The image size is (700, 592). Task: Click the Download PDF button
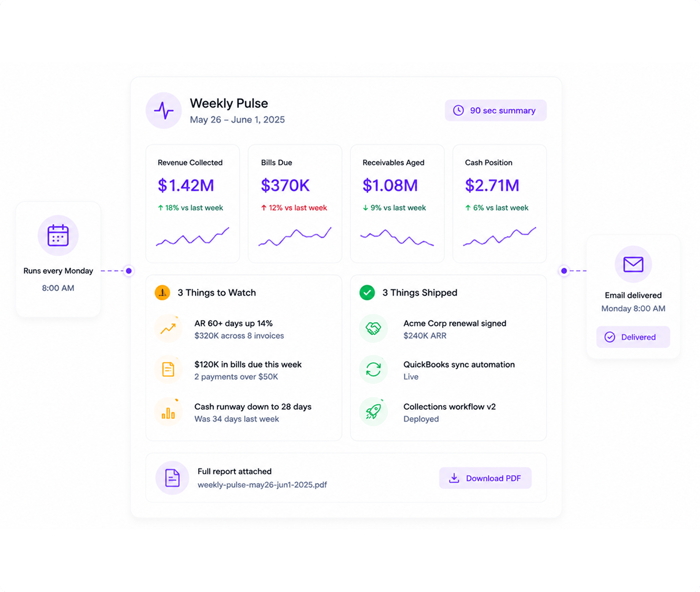coord(485,478)
